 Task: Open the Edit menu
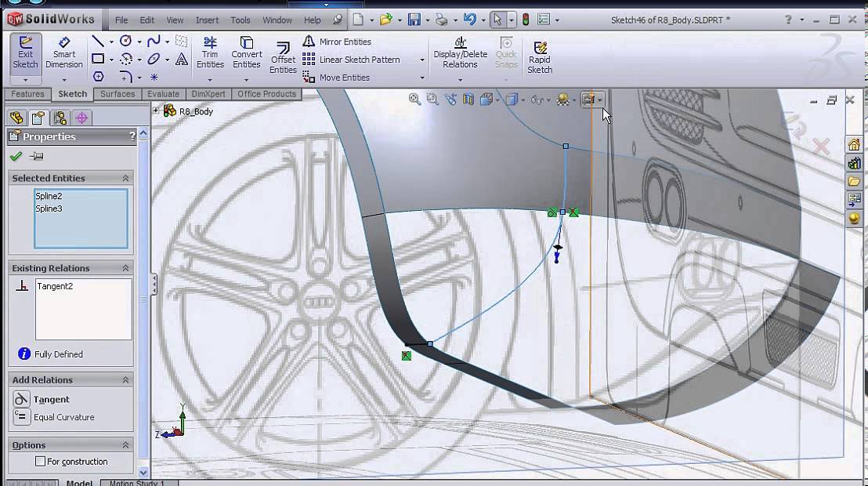click(x=146, y=20)
